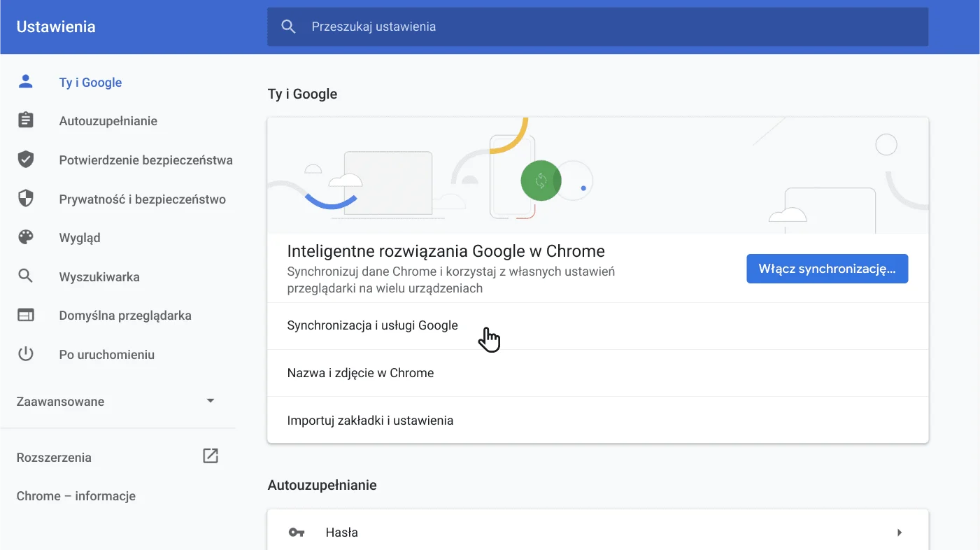Viewport: 980px width, 550px height.
Task: Click the magnifier inside the search bar
Action: tap(288, 26)
